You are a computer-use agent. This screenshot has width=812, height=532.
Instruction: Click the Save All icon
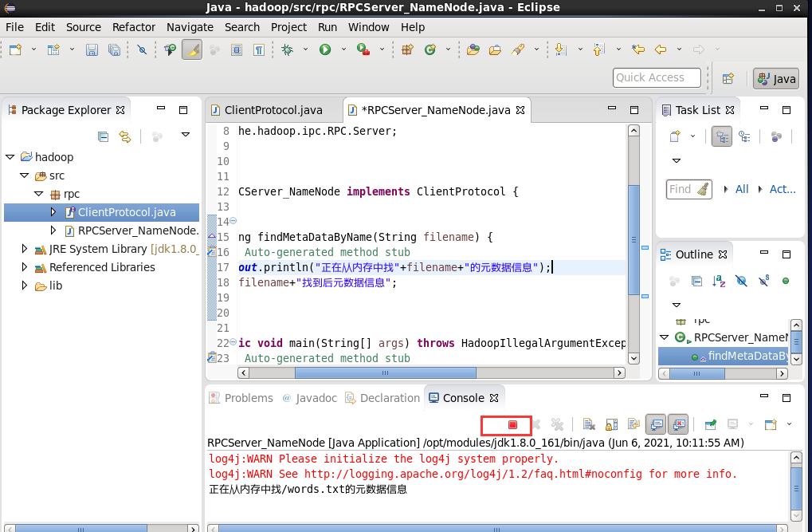(x=114, y=49)
